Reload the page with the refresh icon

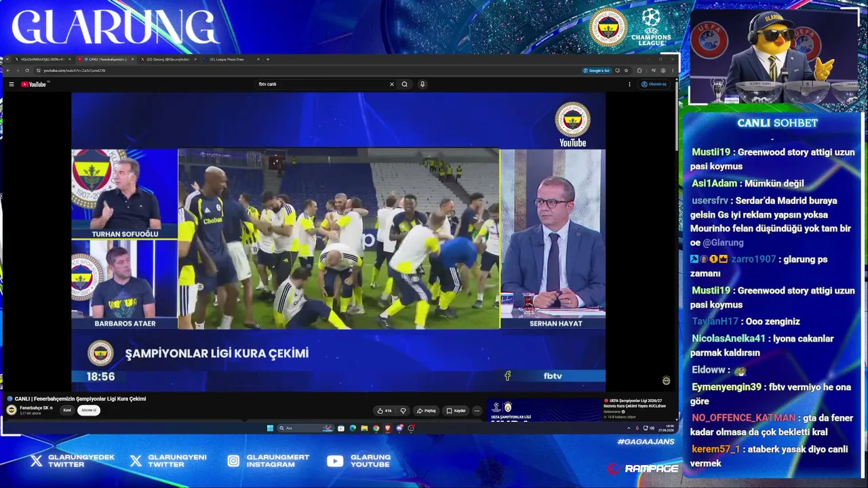point(27,70)
